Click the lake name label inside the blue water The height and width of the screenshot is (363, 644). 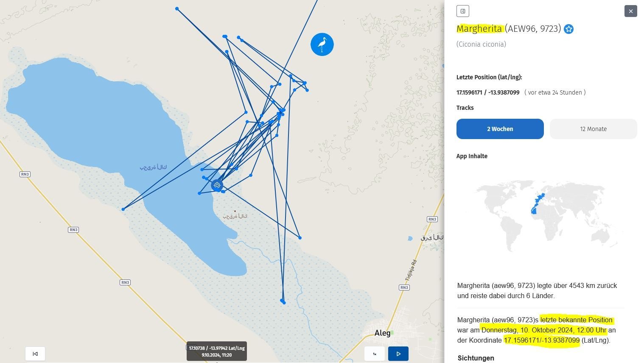click(153, 168)
